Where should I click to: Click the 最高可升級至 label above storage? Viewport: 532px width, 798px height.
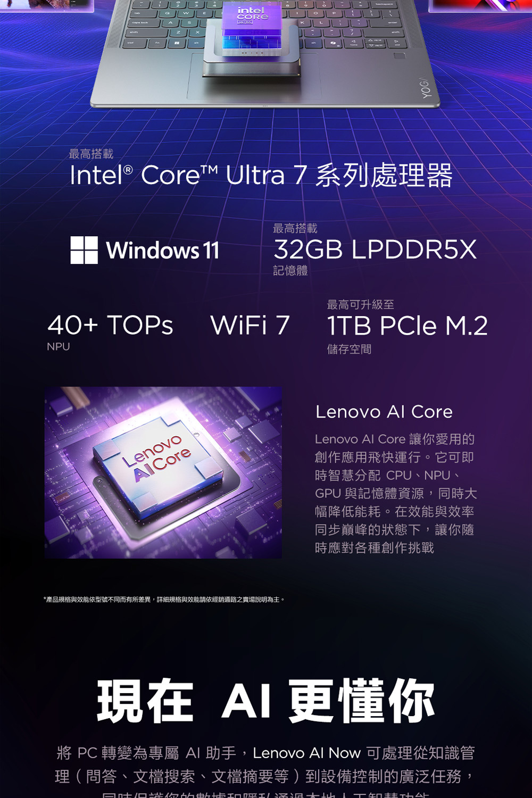[361, 304]
